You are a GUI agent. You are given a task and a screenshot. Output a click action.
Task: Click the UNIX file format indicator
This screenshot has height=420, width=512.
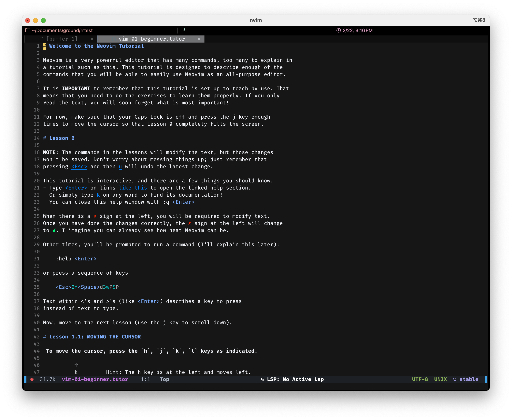click(440, 379)
